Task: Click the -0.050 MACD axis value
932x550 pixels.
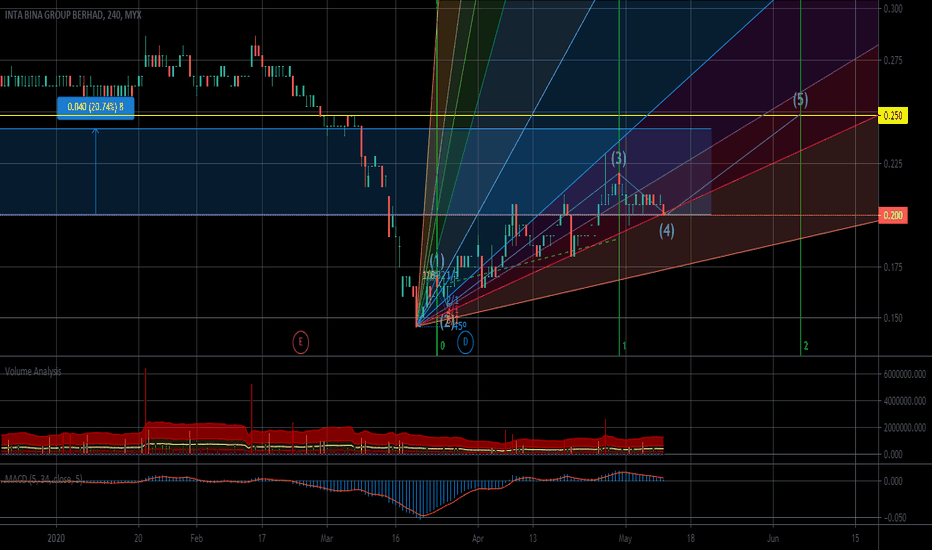Action: pos(895,518)
